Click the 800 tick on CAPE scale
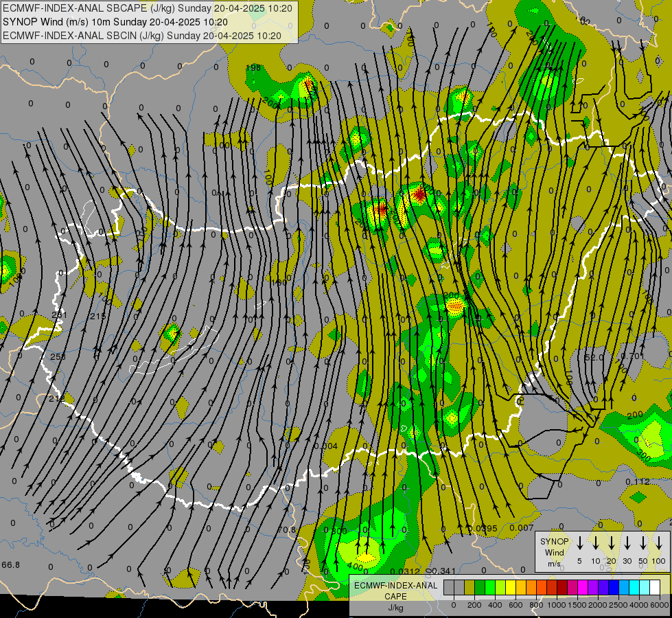This screenshot has width=672, height=618. [x=536, y=605]
